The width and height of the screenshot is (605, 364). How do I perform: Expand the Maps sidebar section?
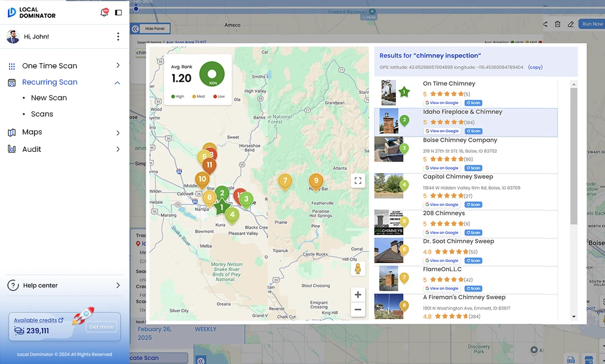point(32,132)
